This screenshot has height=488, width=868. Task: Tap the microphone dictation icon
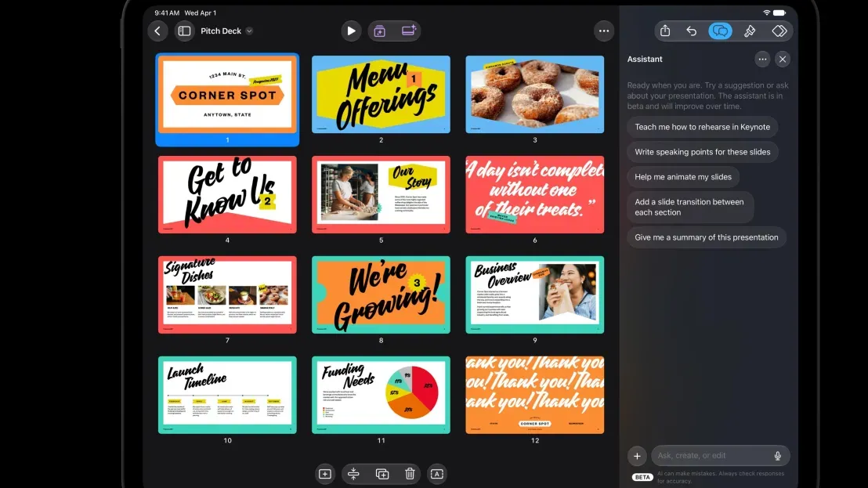pyautogui.click(x=778, y=456)
